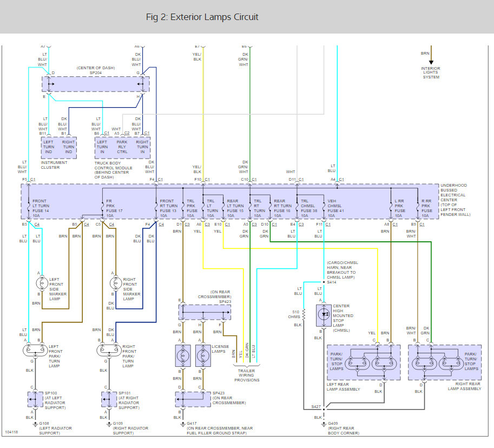Select the right front park/turn lamp symbol
494x448 pixels.
tap(109, 350)
